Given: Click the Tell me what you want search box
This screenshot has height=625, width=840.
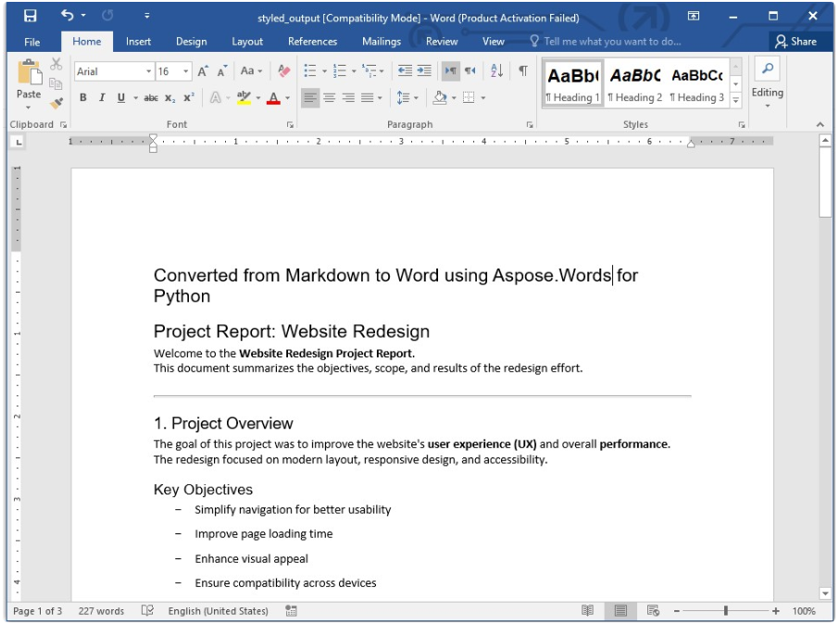Looking at the screenshot, I should [x=611, y=42].
